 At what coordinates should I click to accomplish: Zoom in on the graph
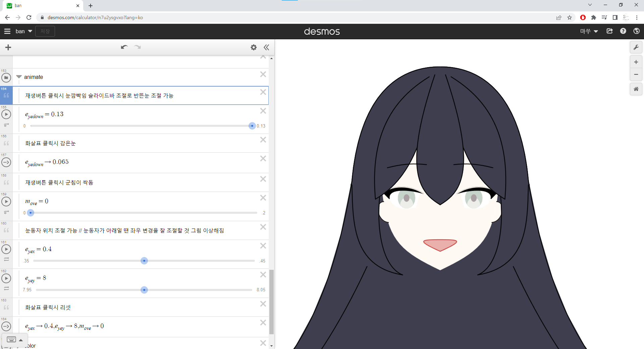636,62
